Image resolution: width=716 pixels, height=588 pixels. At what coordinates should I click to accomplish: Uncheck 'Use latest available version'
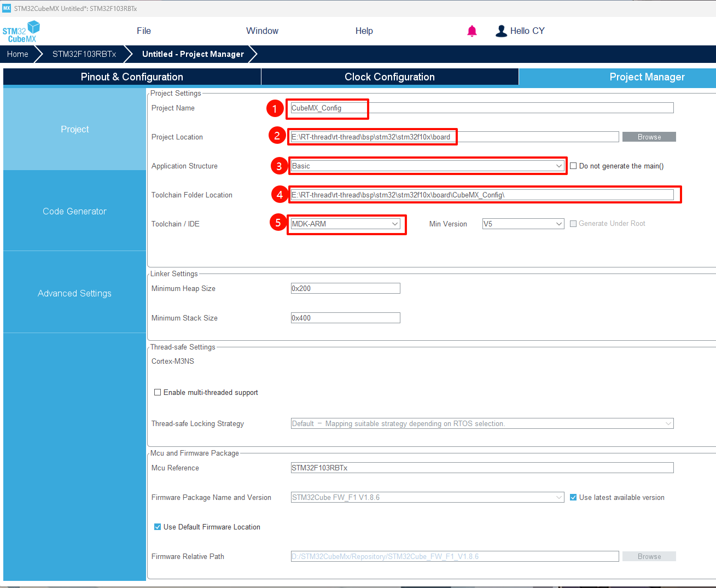[x=573, y=497]
